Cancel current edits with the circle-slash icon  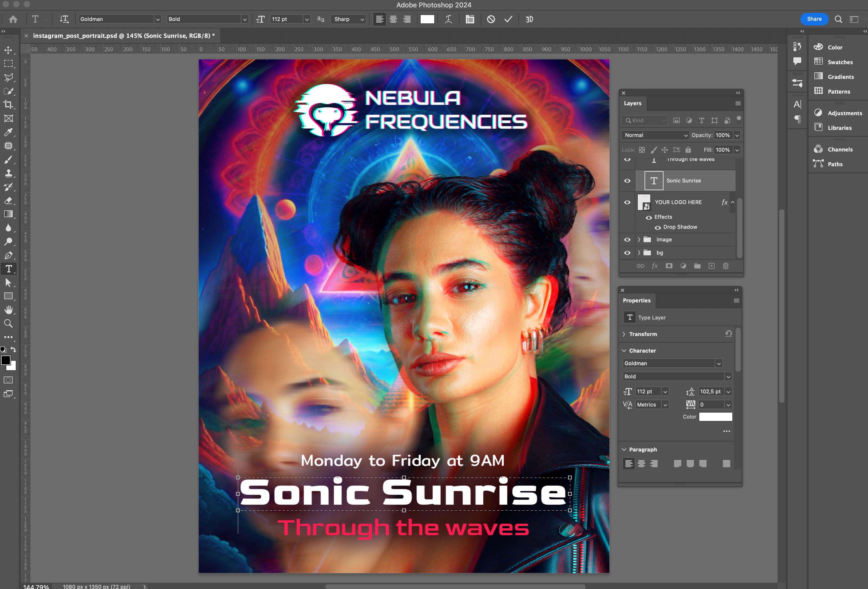[491, 19]
